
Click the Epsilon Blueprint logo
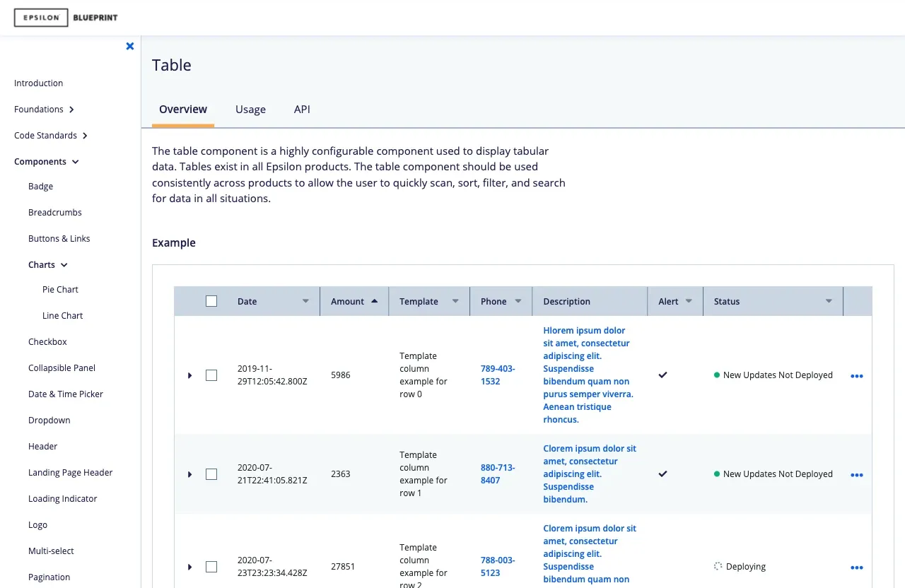[x=66, y=18]
